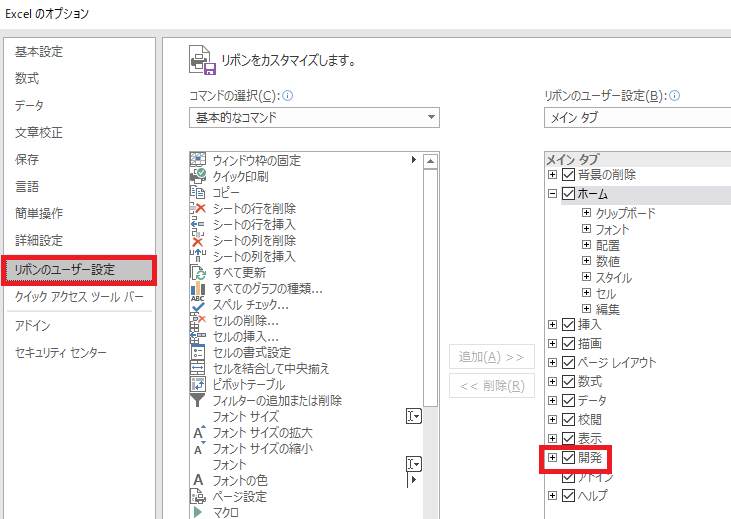Viewport: 731px width, 519px height.
Task: Select the Insert Sheet Columns (シートの列を挿入) icon
Action: 198,256
